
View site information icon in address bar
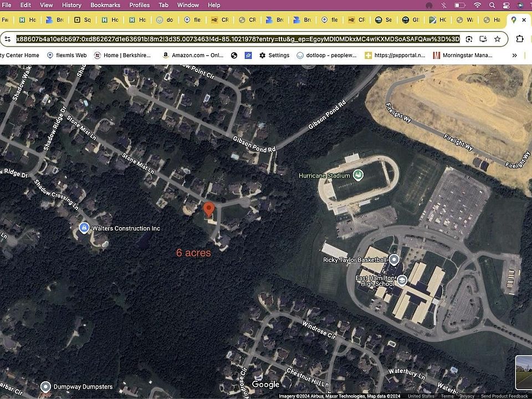point(8,39)
